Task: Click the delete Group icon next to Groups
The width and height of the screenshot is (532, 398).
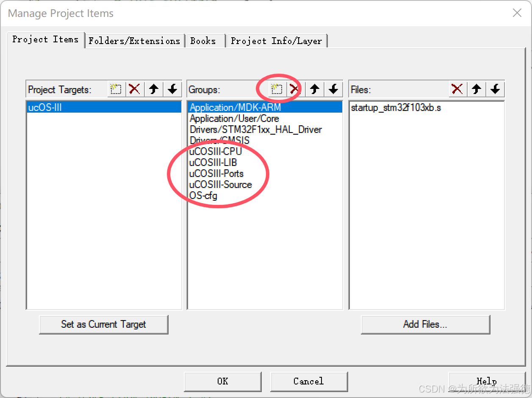Action: click(x=295, y=89)
